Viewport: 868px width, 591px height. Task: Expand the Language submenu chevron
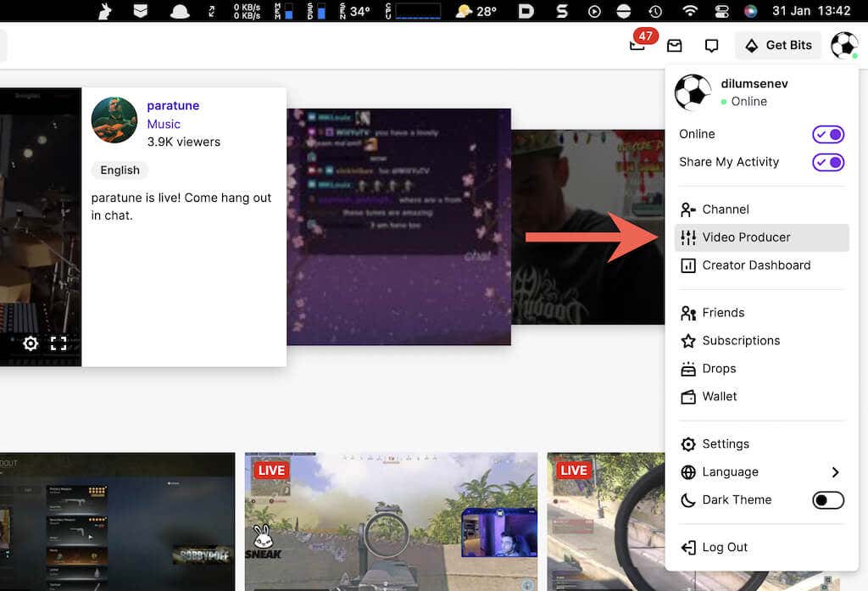click(835, 471)
